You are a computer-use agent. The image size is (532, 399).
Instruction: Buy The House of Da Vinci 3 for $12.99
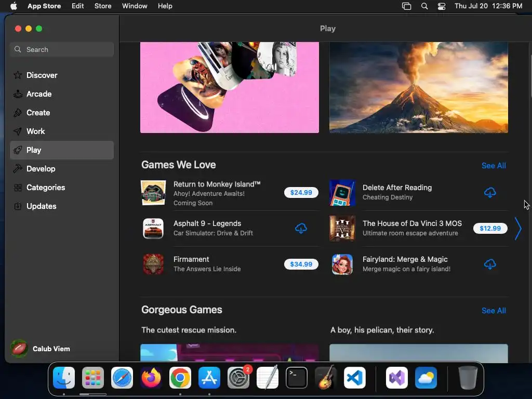[490, 229]
